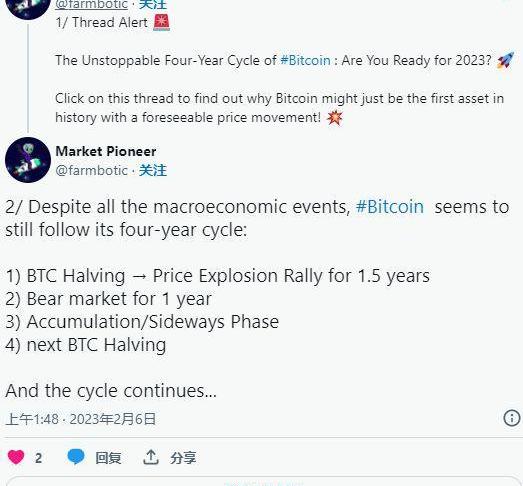Click the share upload arrow icon

[150, 457]
